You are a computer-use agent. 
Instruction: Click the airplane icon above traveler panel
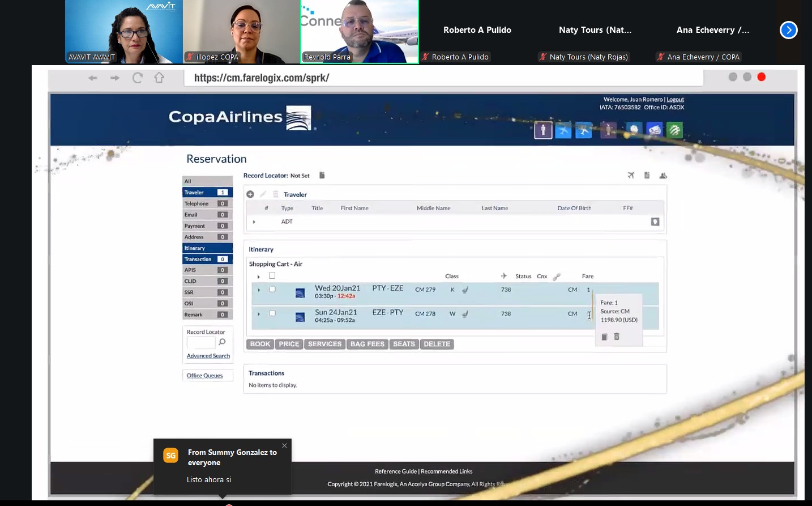(631, 176)
